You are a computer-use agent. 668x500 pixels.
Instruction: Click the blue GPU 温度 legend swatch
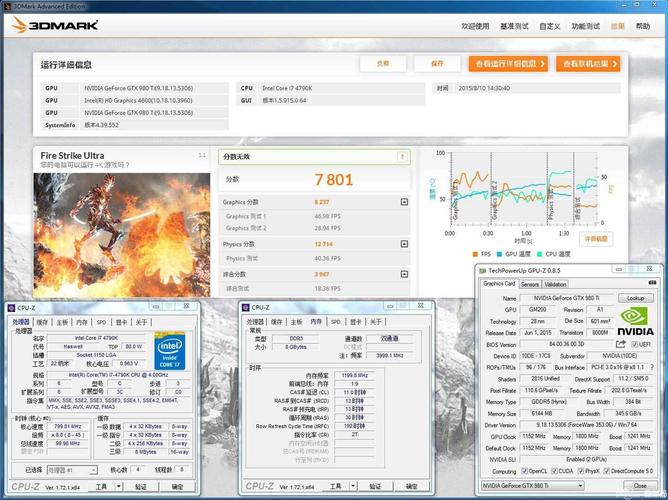[x=499, y=254]
